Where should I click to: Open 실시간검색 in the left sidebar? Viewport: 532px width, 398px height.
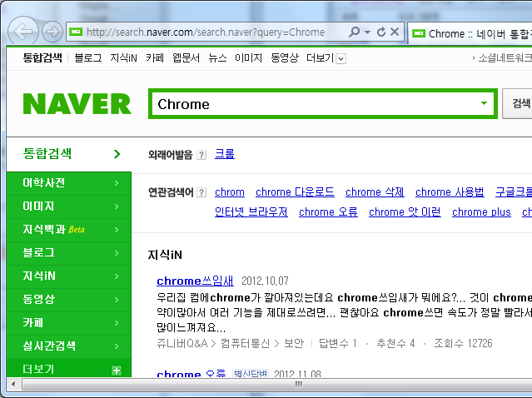point(69,346)
